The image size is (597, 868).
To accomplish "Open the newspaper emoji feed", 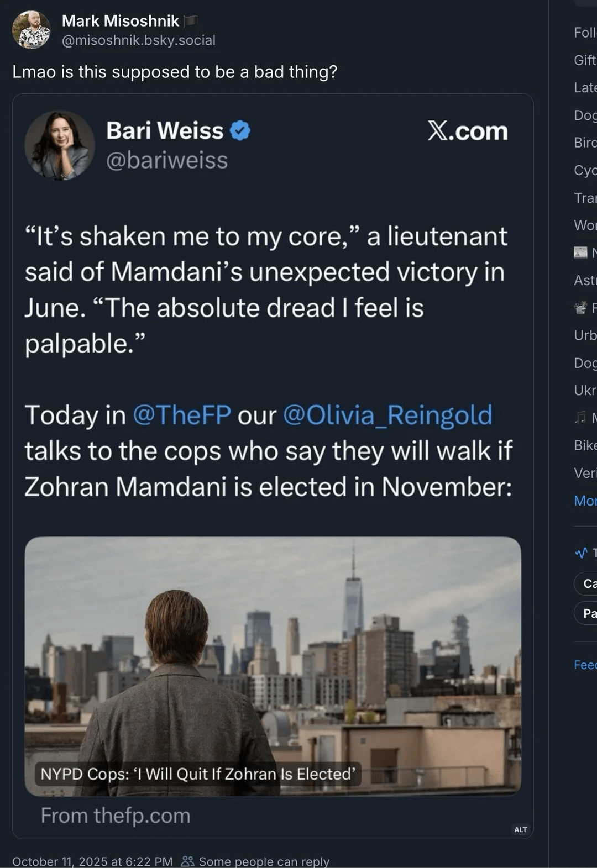I will 580,252.
